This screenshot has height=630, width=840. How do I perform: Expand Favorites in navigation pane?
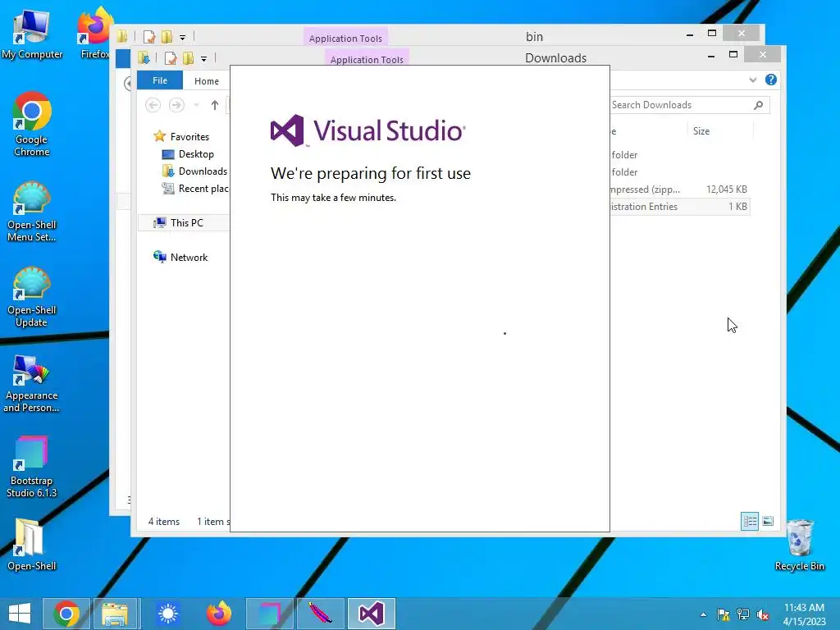(181, 137)
